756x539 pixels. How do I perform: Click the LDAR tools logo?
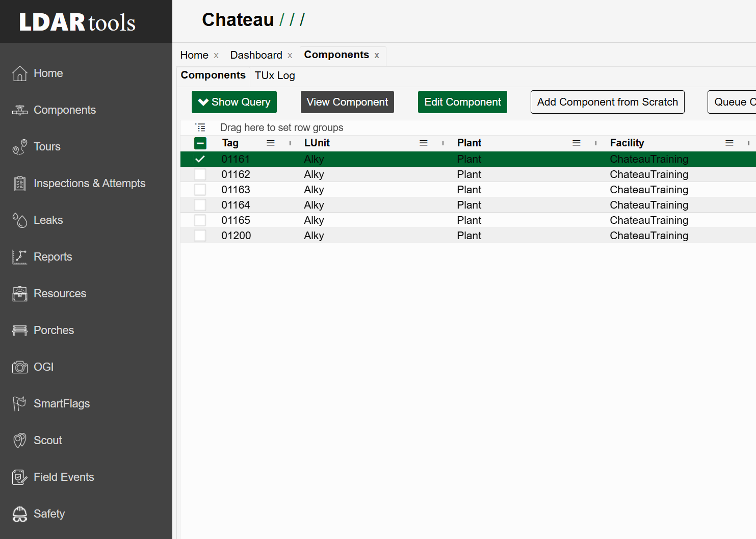click(x=77, y=22)
